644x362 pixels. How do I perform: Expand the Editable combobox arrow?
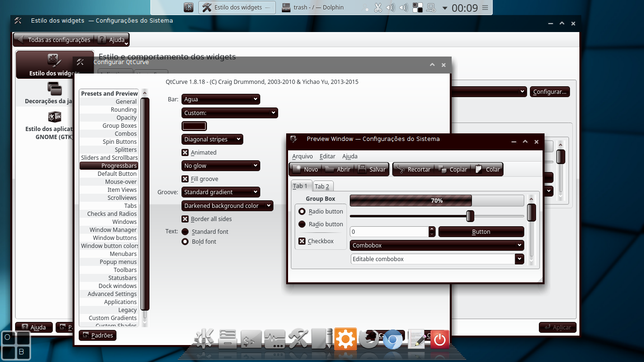pyautogui.click(x=520, y=259)
